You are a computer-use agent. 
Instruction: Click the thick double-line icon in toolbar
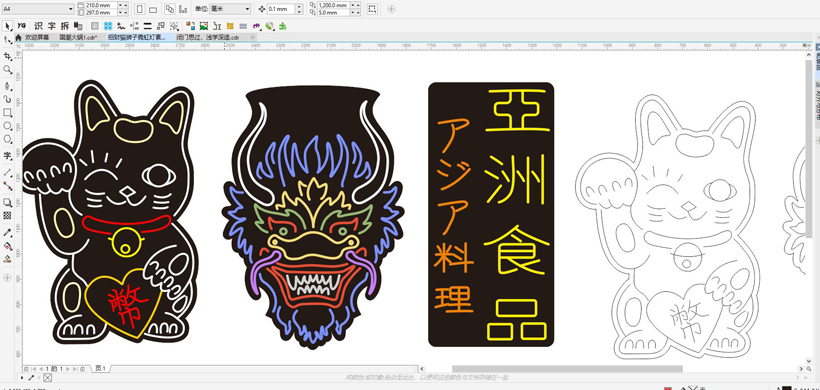click(147, 26)
